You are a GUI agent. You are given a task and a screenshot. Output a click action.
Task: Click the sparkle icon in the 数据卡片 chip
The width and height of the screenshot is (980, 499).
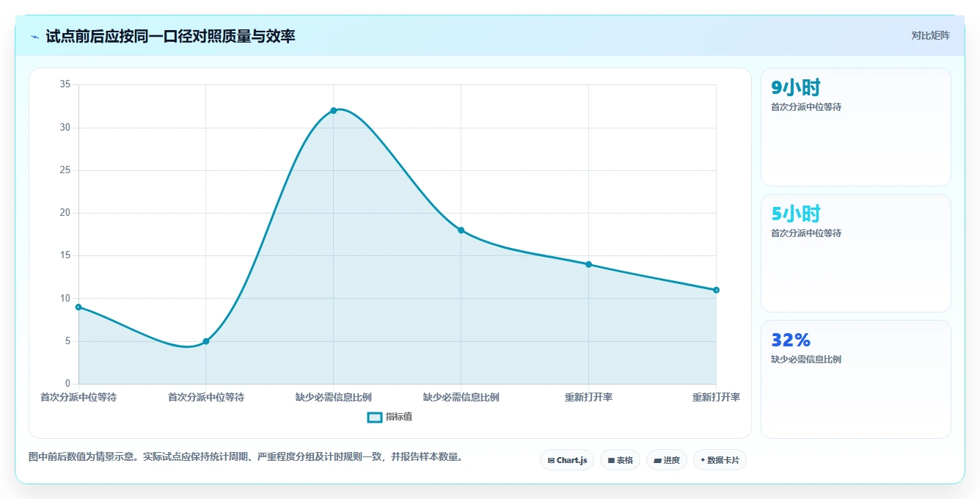click(x=703, y=460)
